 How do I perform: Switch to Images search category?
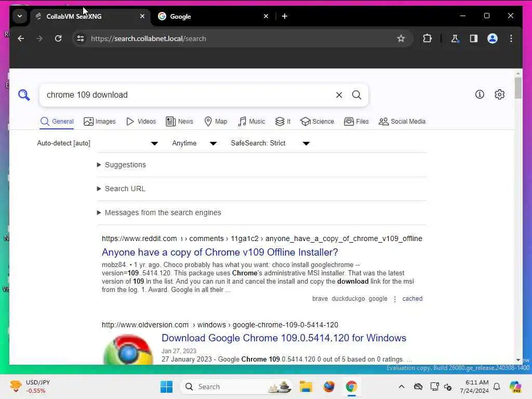click(x=99, y=122)
